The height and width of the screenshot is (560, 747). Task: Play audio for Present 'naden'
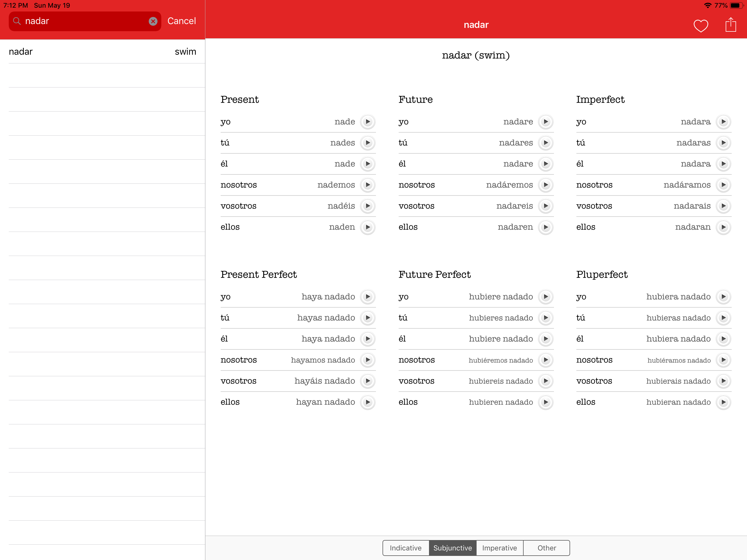click(368, 227)
